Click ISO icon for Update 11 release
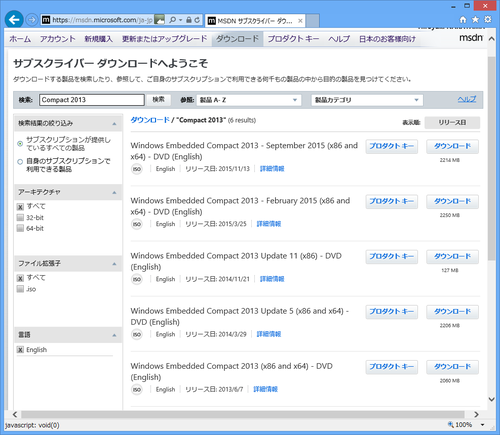Viewport: 500px width, 435px height. point(137,279)
